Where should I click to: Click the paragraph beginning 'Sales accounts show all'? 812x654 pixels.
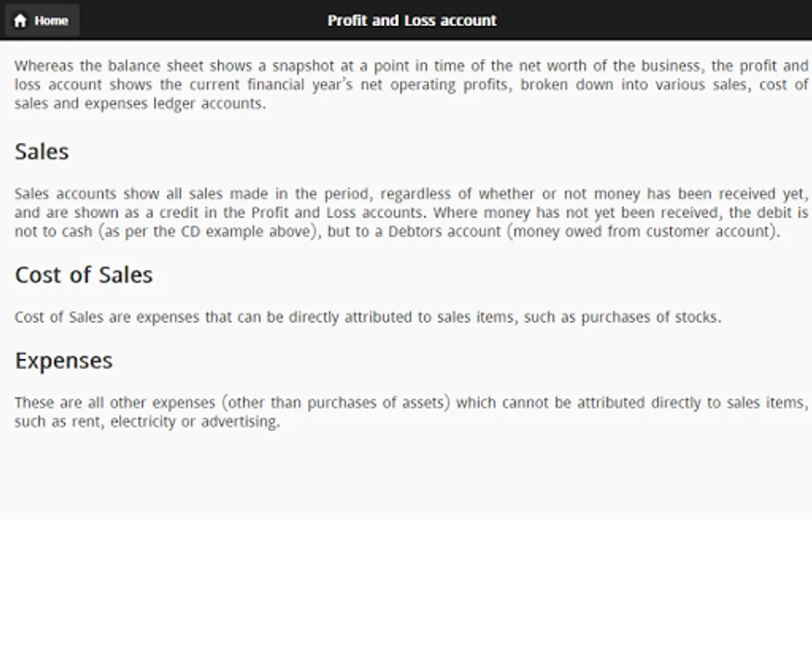(x=411, y=212)
